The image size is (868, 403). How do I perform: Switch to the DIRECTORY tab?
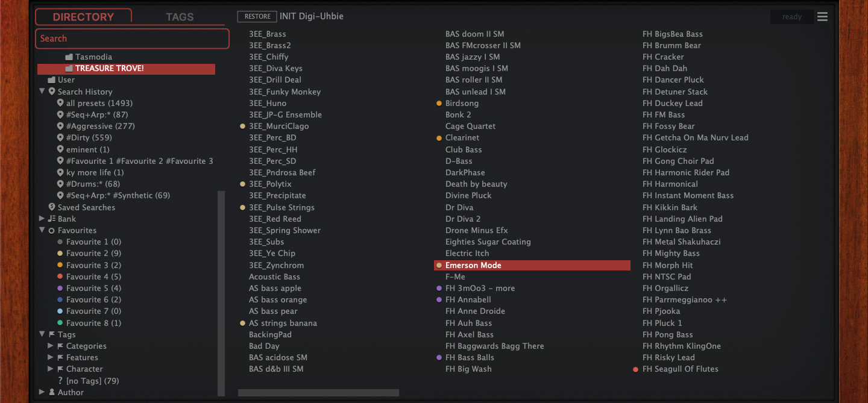(83, 17)
